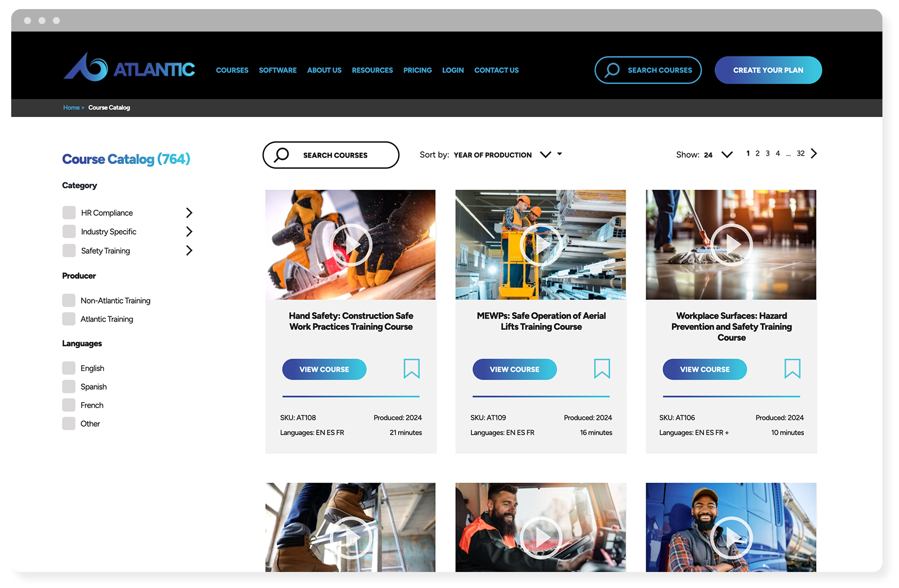This screenshot has height=588, width=899.
Task: Play the MEWPs course video preview
Action: 540,245
